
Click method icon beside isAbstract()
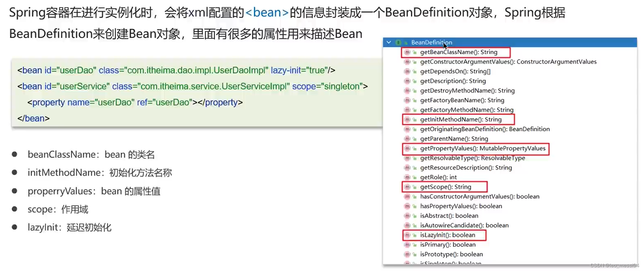point(407,216)
